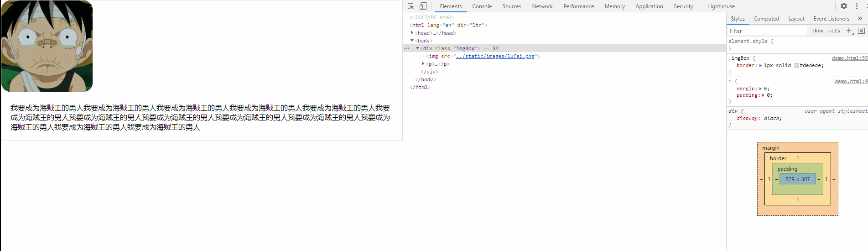Toggle the :hov element state panel
The image size is (868, 251).
pyautogui.click(x=818, y=31)
